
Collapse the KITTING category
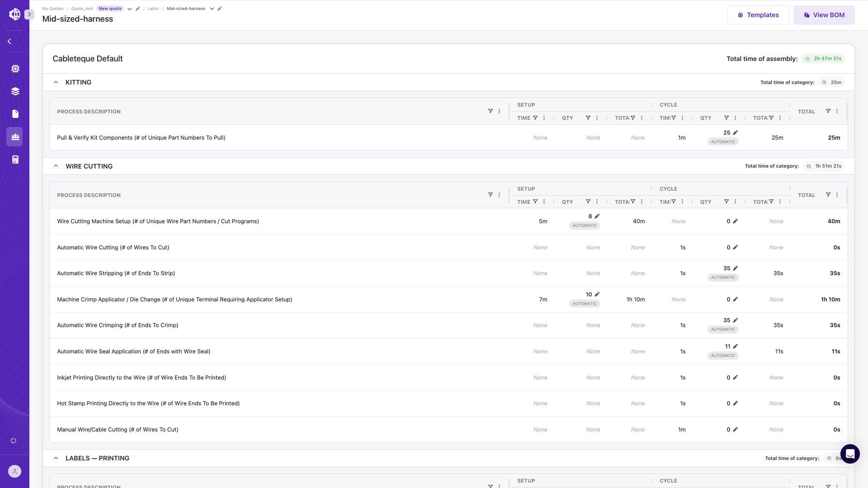pos(56,82)
